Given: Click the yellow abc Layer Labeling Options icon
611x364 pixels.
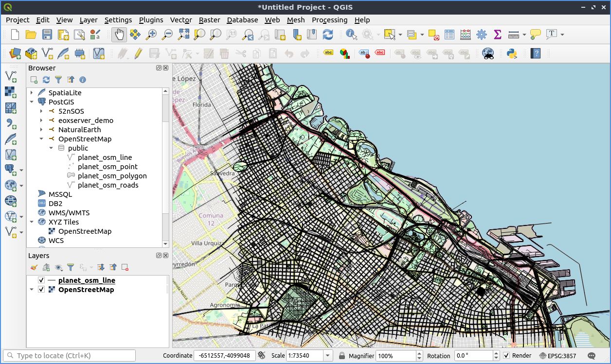Looking at the screenshot, I should (x=328, y=53).
